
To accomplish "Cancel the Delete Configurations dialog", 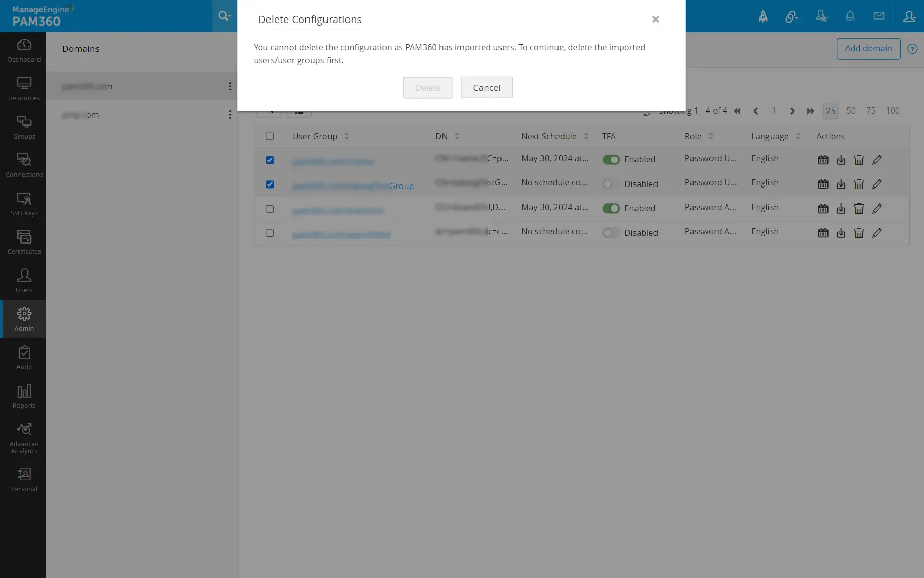I will tap(486, 87).
